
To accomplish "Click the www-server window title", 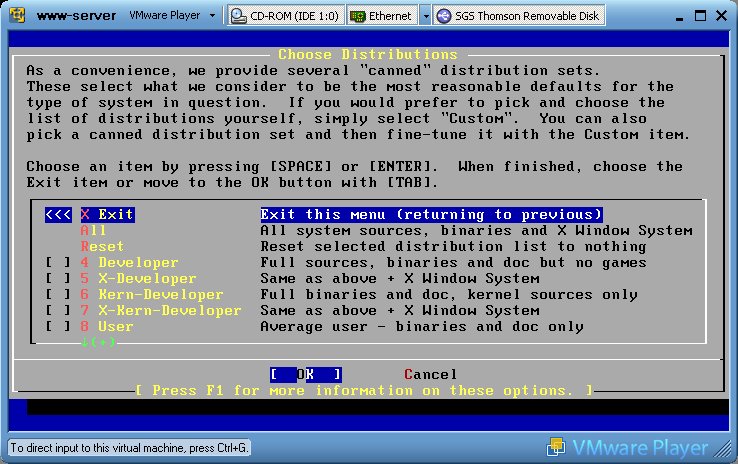I will point(76,16).
